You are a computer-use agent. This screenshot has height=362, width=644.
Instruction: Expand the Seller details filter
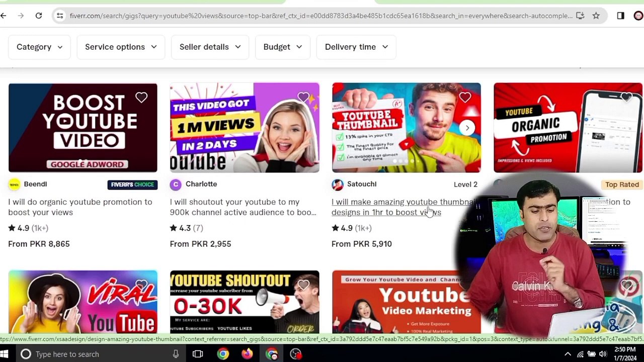[x=210, y=47]
